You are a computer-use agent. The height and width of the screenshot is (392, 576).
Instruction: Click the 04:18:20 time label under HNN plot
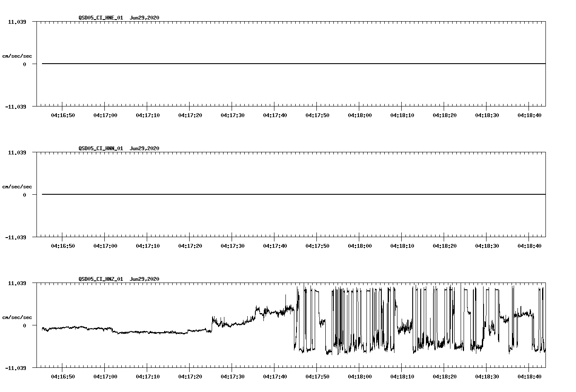pyautogui.click(x=445, y=246)
